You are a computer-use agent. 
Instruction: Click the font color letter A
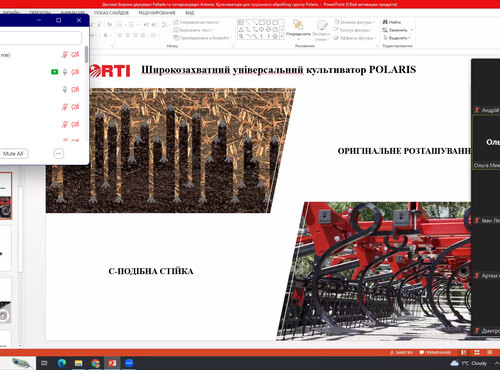point(106,35)
